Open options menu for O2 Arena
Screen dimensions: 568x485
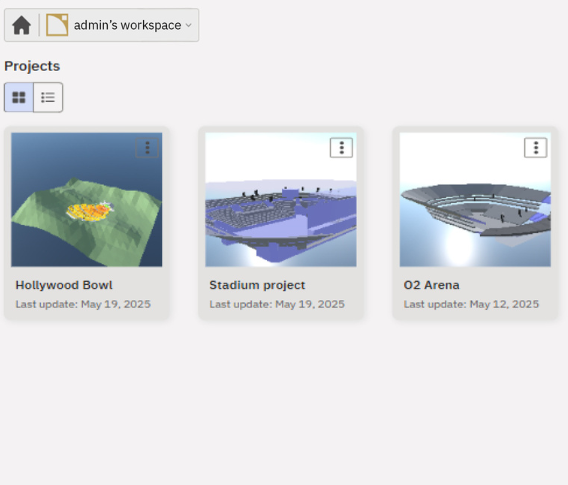tap(535, 148)
